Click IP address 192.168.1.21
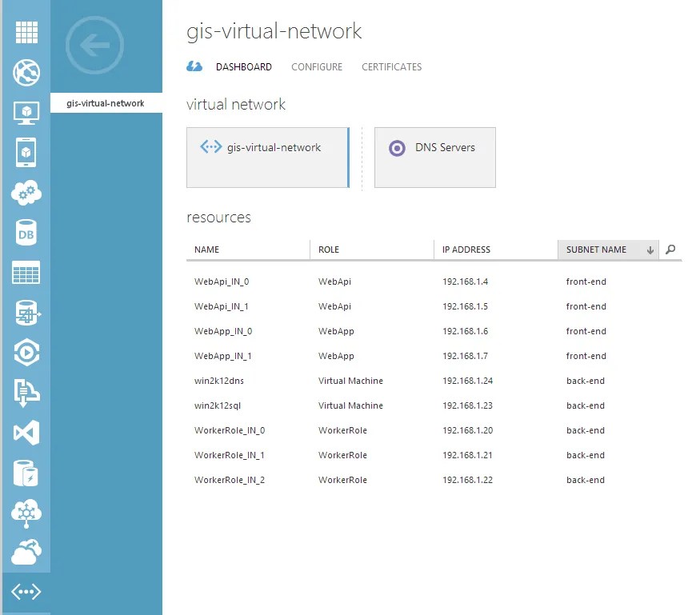Viewport: 700px width, 615px height. 467,455
